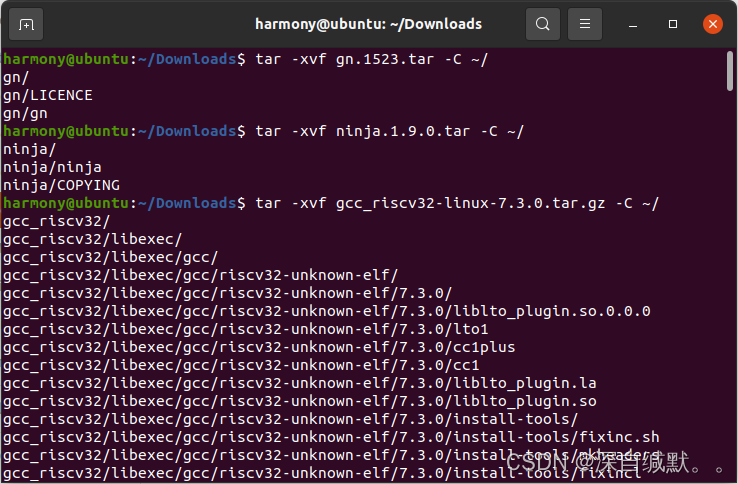Click the line ending liblto_plugin.so.0.0.0
Viewport: 738px width, 484px height.
point(327,311)
